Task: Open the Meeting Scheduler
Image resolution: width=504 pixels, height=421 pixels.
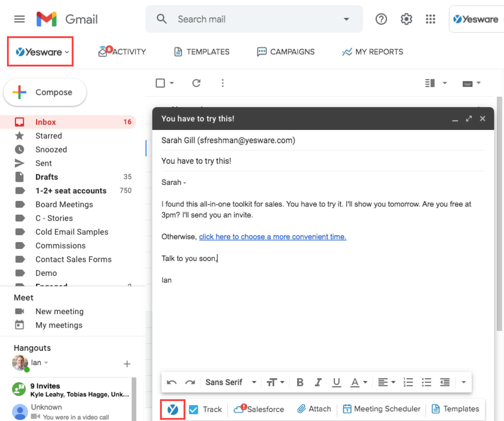Action: [381, 409]
